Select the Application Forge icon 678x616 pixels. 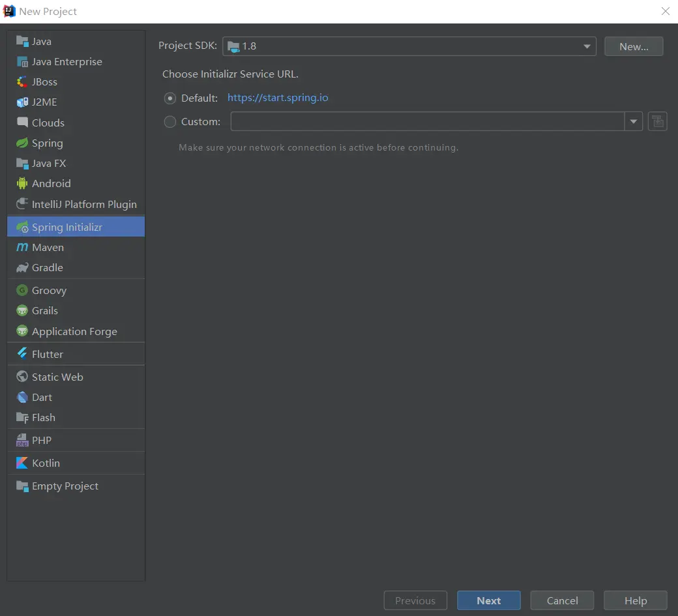[22, 331]
